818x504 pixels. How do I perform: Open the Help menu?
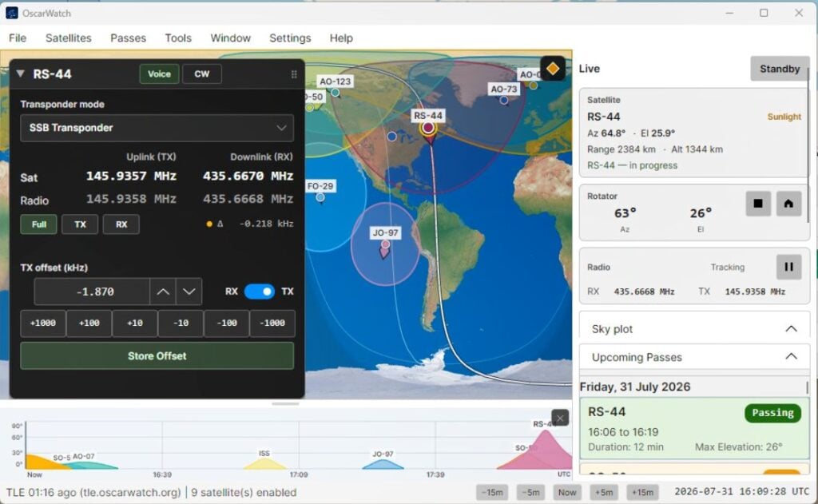[x=341, y=38]
